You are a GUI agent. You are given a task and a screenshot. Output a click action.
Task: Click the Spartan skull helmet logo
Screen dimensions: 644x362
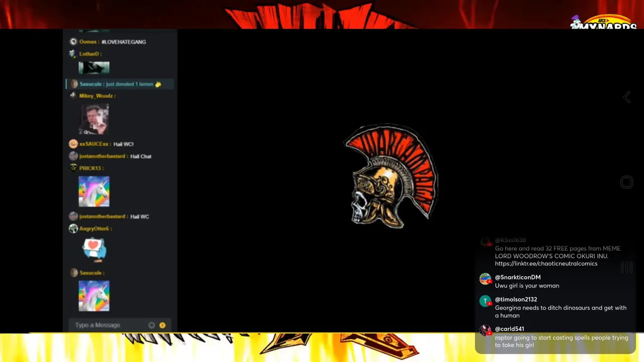pyautogui.click(x=391, y=175)
